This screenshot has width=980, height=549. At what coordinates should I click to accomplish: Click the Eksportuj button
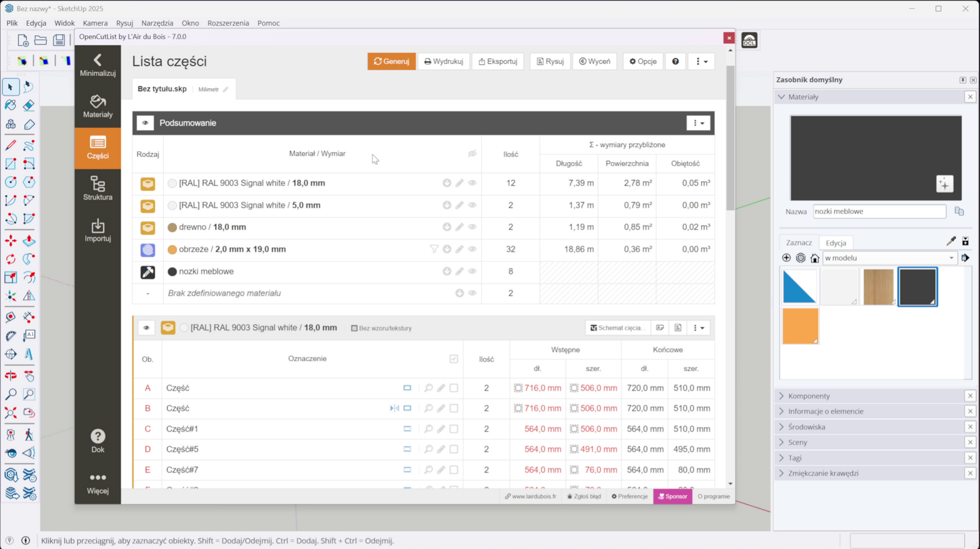pyautogui.click(x=497, y=61)
